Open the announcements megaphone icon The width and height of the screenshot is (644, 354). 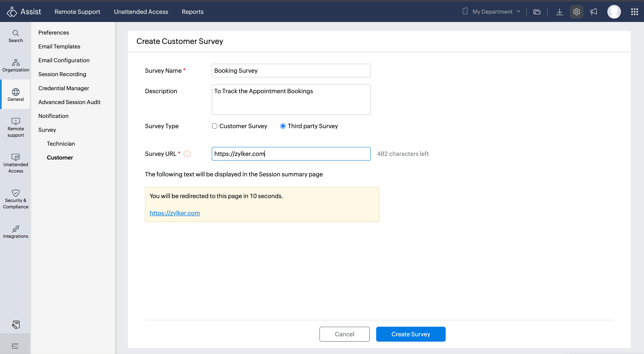click(x=593, y=12)
